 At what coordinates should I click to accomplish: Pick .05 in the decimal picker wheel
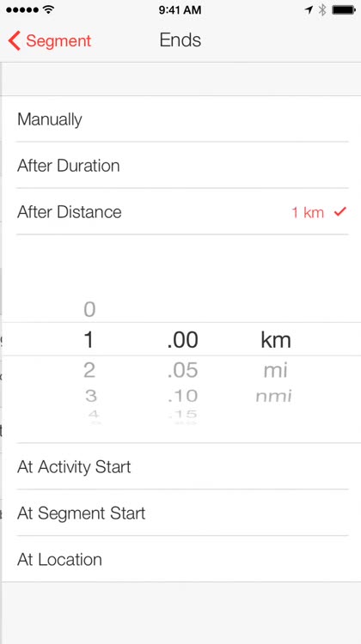pyautogui.click(x=183, y=370)
